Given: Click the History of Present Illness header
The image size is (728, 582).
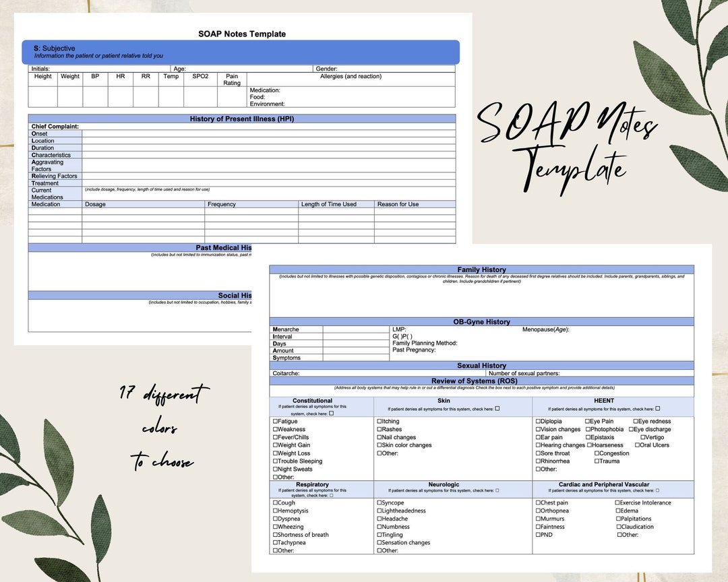Looking at the screenshot, I should click(x=243, y=119).
